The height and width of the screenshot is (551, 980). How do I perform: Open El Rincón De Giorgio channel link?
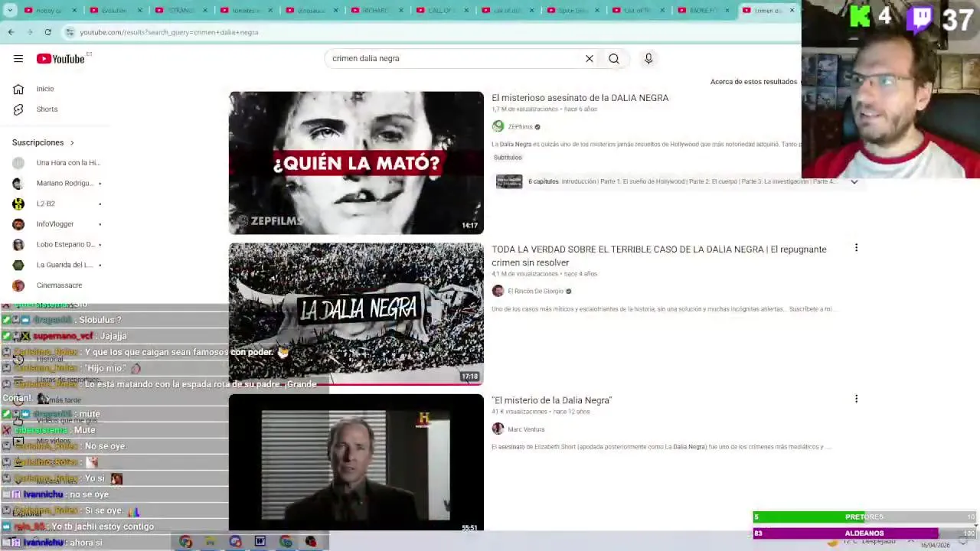pos(535,292)
